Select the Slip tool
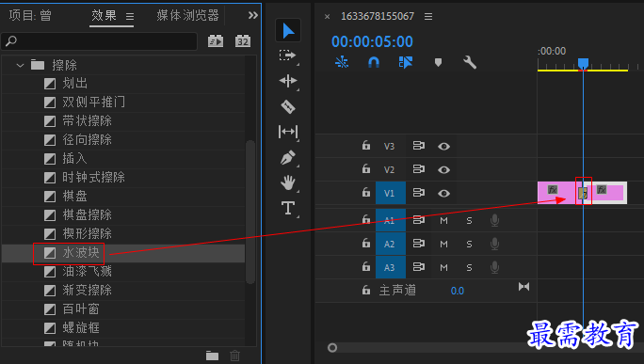 (288, 132)
